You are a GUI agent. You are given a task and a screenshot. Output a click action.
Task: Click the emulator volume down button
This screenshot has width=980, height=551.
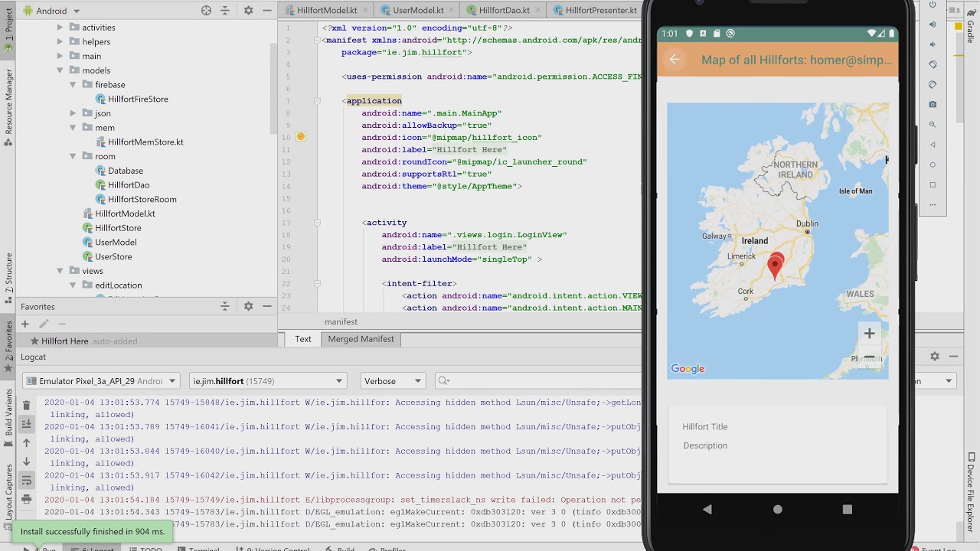933,44
